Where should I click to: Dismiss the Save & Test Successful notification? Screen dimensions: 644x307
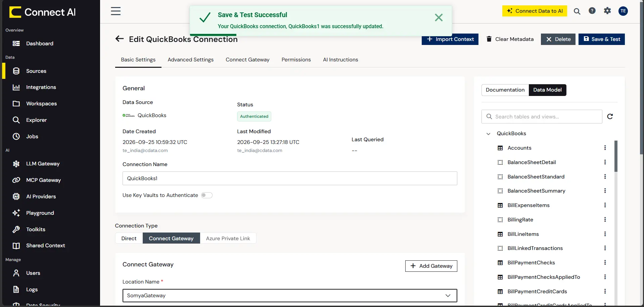coord(439,17)
